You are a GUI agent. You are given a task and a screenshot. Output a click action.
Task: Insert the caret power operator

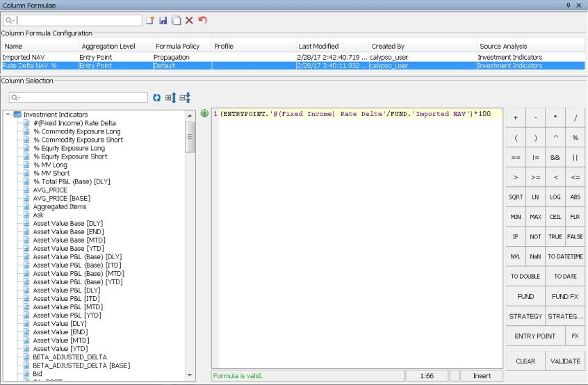[x=555, y=138]
